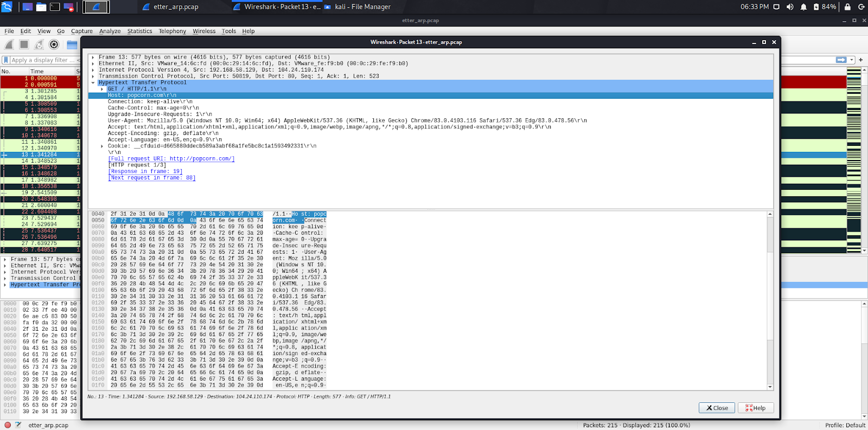
Task: Open screen recorder icon in top panel
Action: coord(69,7)
